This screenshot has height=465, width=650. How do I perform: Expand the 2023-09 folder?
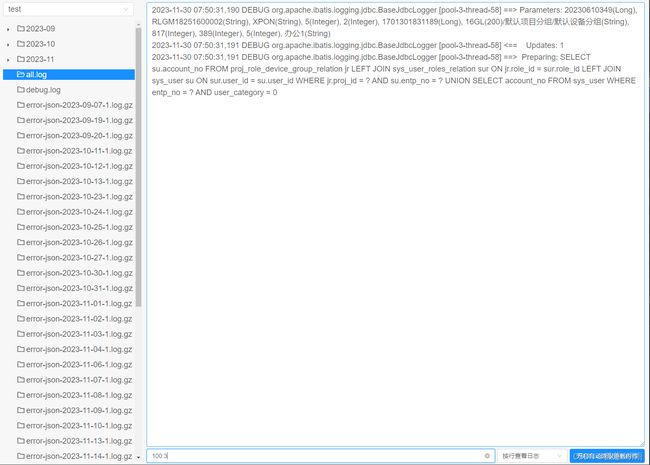coord(8,29)
